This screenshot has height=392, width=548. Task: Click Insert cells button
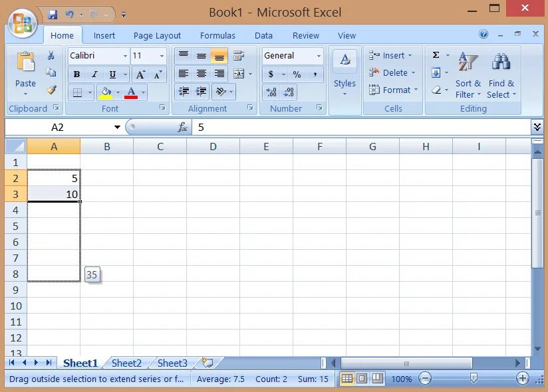(390, 56)
